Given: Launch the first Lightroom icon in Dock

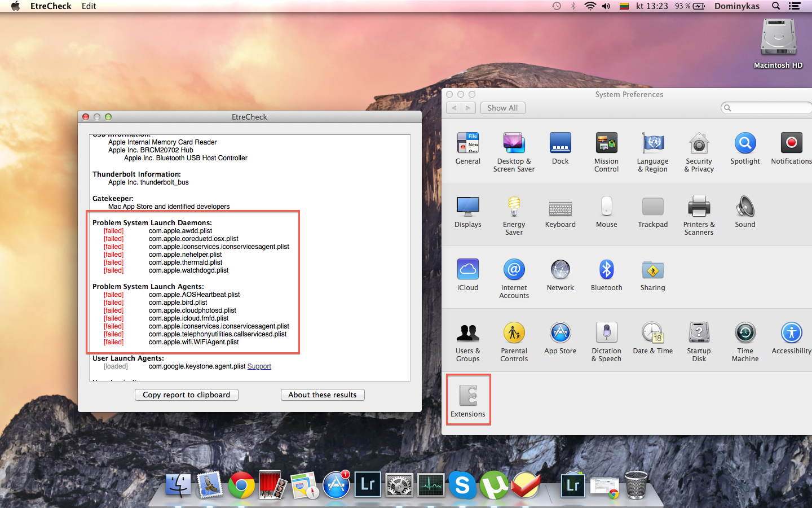Looking at the screenshot, I should 368,485.
